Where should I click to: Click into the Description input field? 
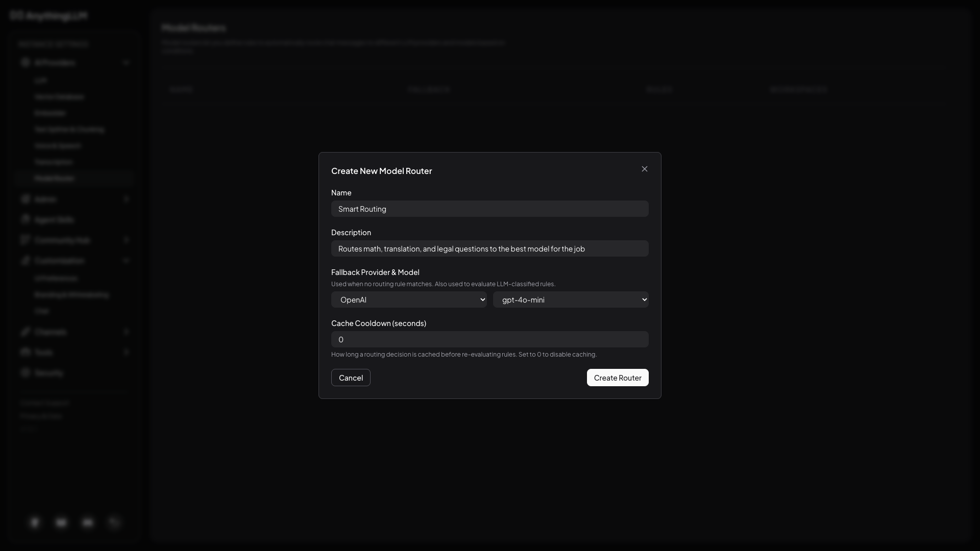[x=490, y=248]
